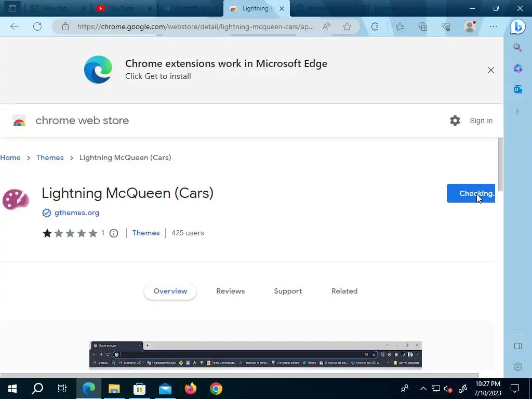Click the page vertical scrollbar
This screenshot has width=532, height=399.
click(500, 165)
